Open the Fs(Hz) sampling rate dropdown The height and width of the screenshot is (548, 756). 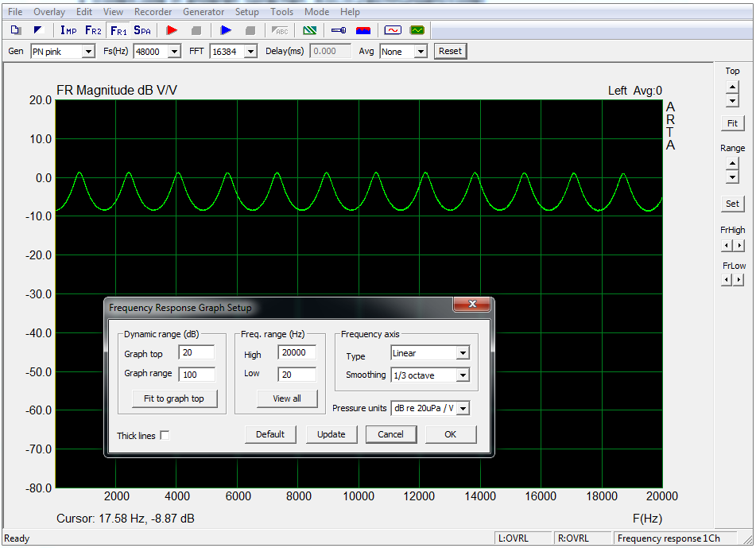point(175,51)
